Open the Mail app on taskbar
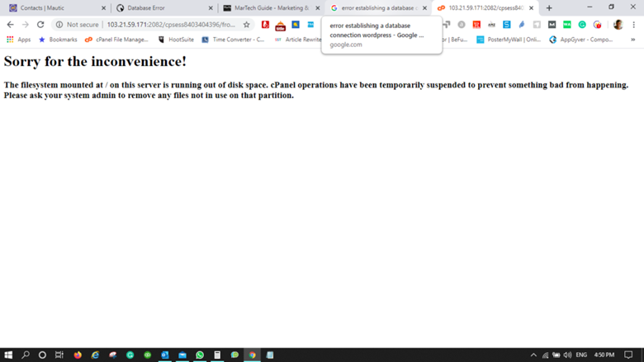Viewport: 644px width, 362px height. (x=182, y=355)
